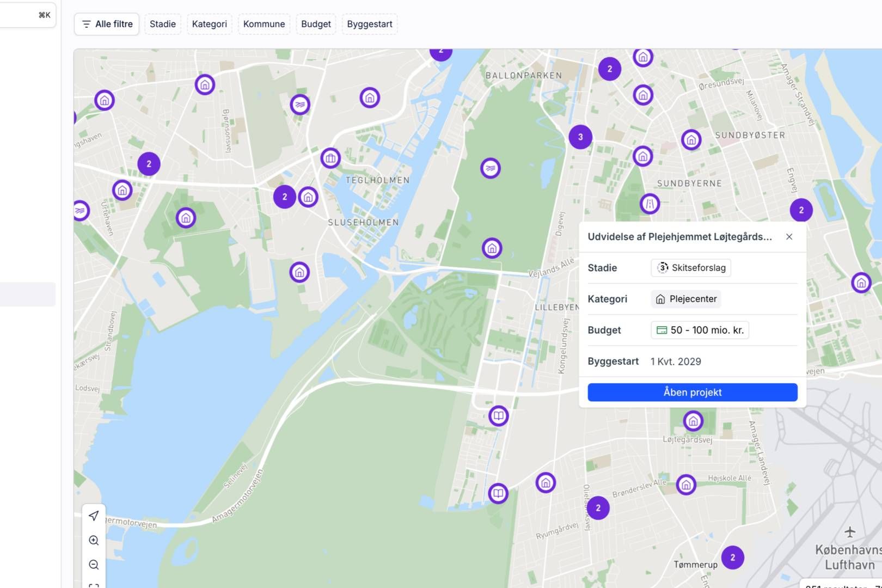The image size is (882, 588).
Task: Click the blue Åben projekt button
Action: pos(692,392)
